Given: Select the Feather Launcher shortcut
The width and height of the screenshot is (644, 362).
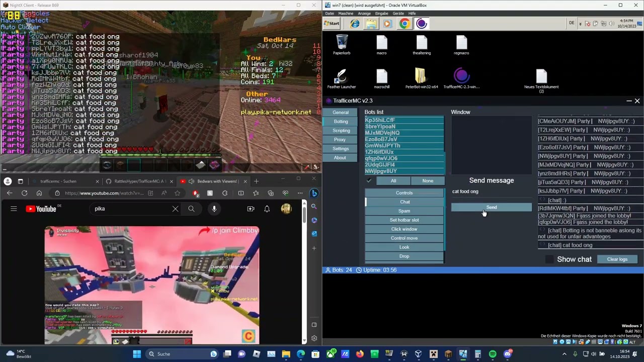Looking at the screenshot, I should click(x=342, y=79).
